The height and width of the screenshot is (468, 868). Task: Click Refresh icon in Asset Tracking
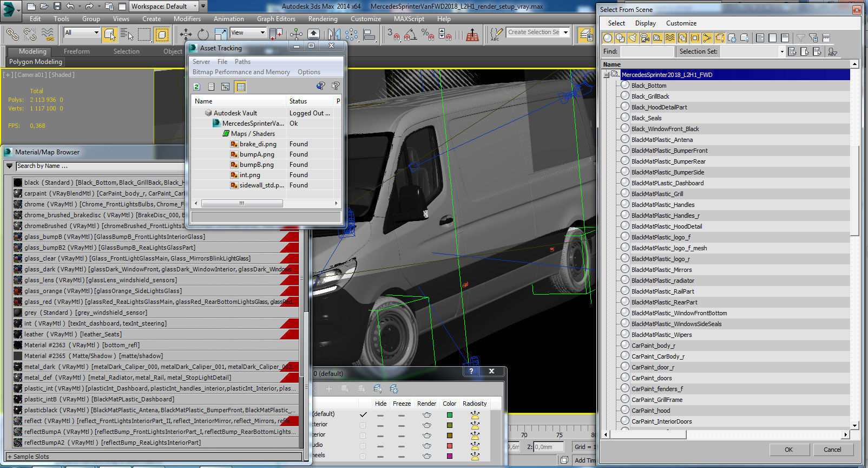tap(197, 86)
